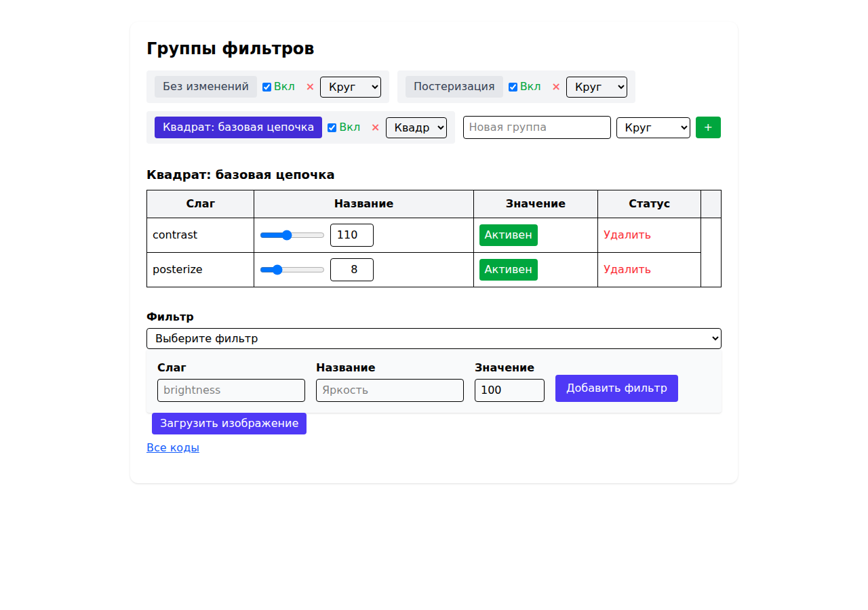
Task: Click «Активен» status button for posterize
Action: pyautogui.click(x=509, y=270)
